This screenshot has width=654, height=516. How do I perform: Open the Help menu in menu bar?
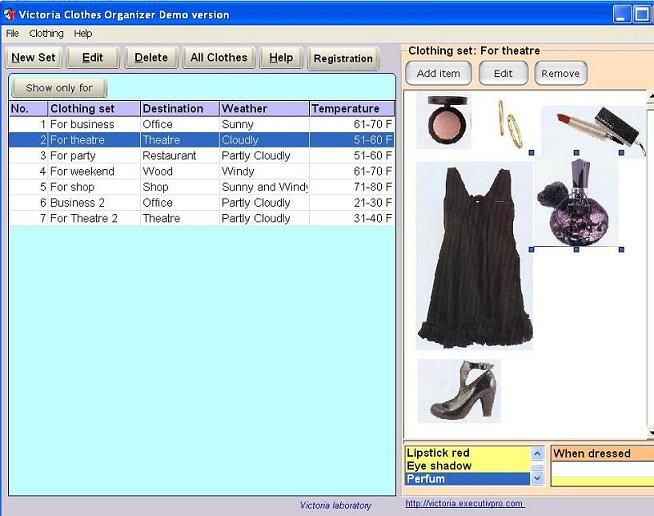[83, 33]
